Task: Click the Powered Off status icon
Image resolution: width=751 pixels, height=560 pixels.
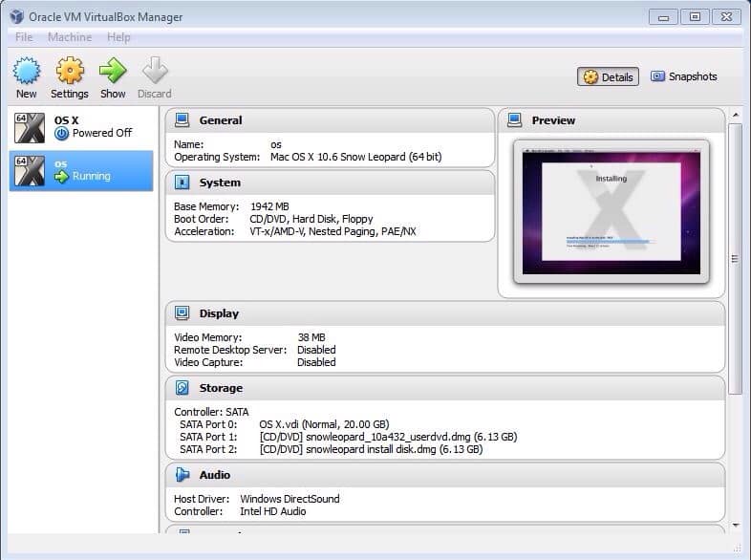Action: (61, 133)
